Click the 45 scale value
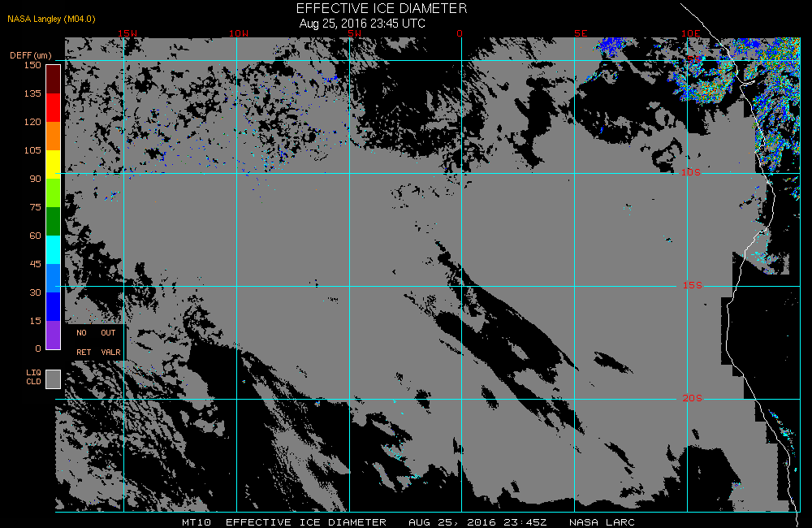This screenshot has height=528, width=812. [x=35, y=264]
